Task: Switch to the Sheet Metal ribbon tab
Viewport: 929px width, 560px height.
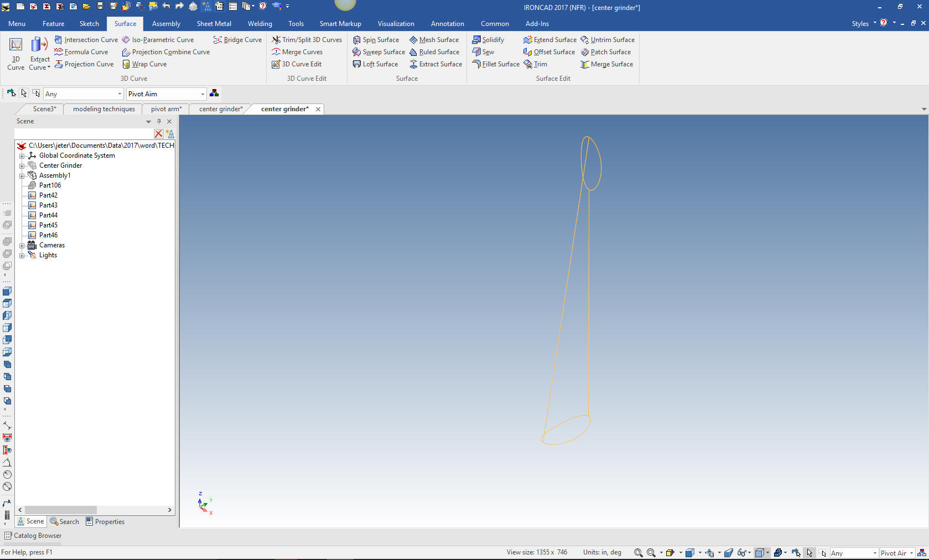Action: [x=214, y=24]
